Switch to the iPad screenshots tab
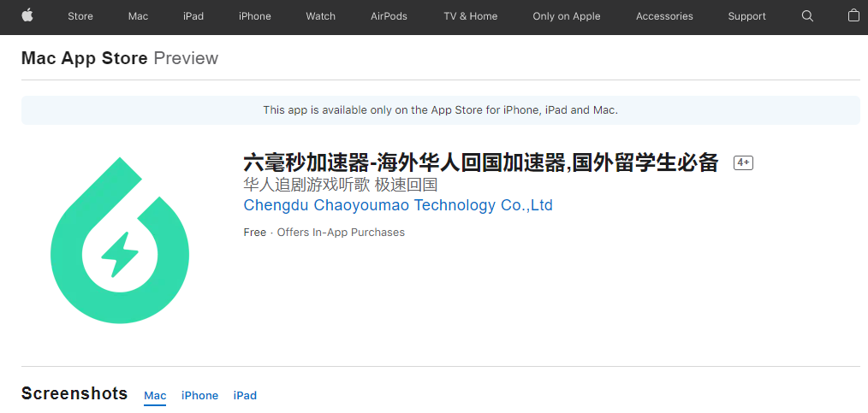Viewport: 868px width, 413px height. [245, 395]
